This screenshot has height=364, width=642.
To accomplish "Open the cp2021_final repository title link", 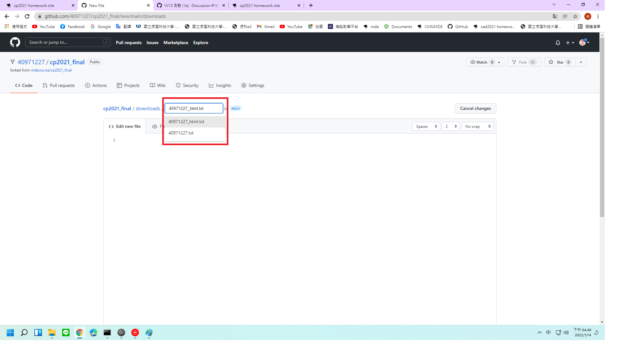I will point(67,62).
